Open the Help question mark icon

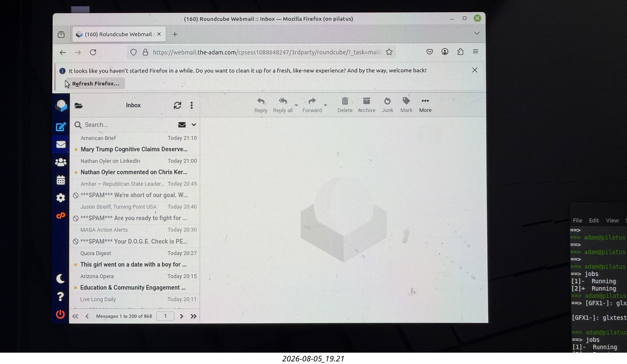tap(61, 297)
